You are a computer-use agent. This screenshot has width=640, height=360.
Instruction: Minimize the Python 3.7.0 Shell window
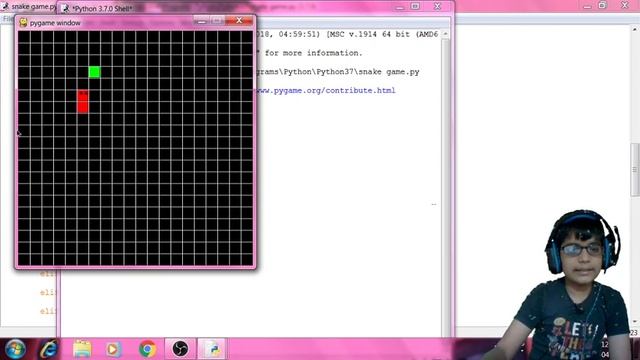(400, 7)
